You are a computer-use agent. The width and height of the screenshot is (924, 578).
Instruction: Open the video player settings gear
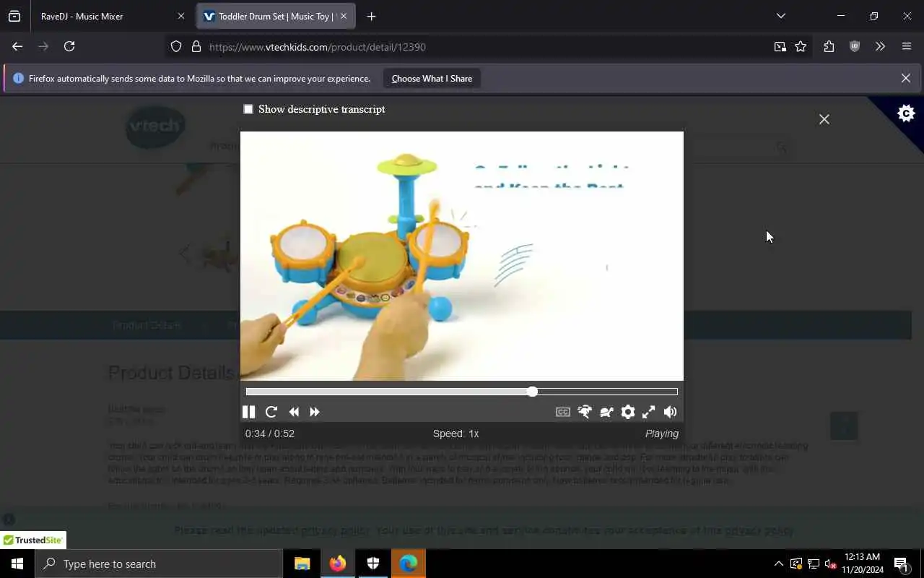628,412
